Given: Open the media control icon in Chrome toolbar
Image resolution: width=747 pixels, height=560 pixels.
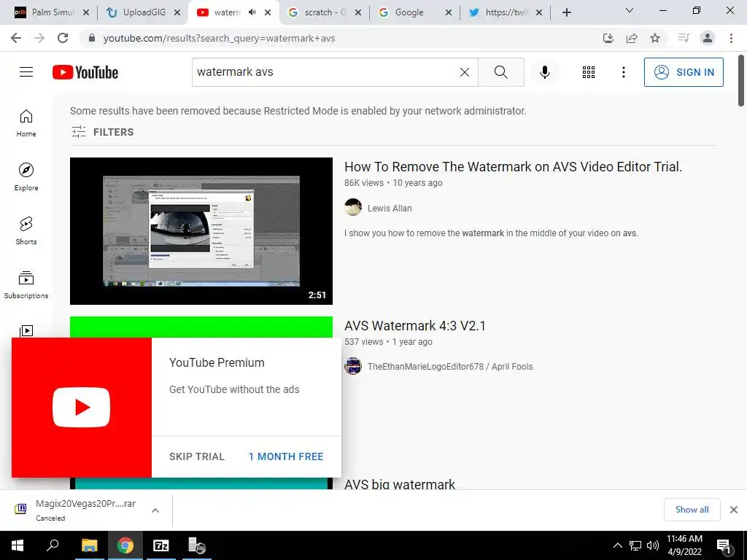Looking at the screenshot, I should coord(684,38).
